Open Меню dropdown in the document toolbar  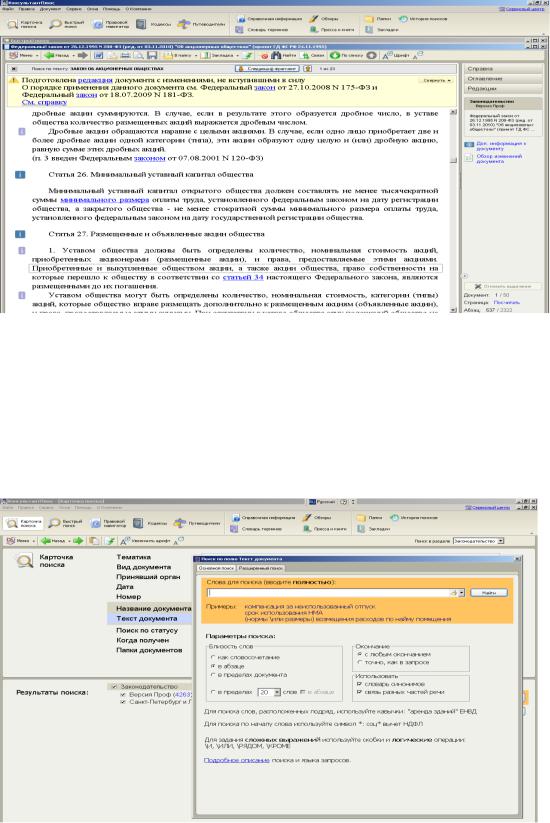22,55
